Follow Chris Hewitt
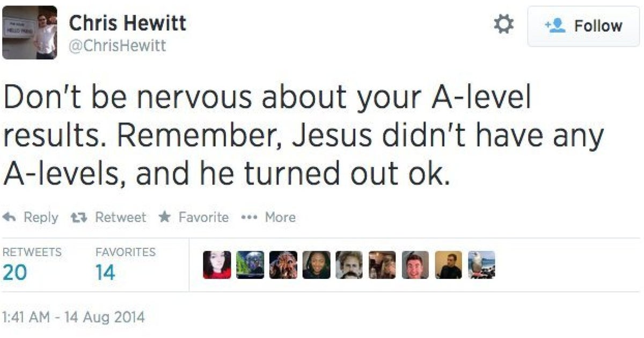 [x=583, y=26]
